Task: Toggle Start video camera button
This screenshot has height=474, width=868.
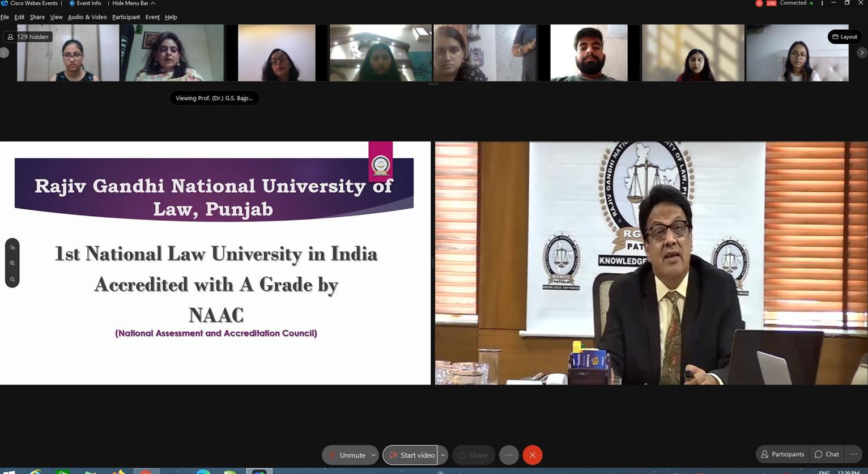Action: click(411, 455)
